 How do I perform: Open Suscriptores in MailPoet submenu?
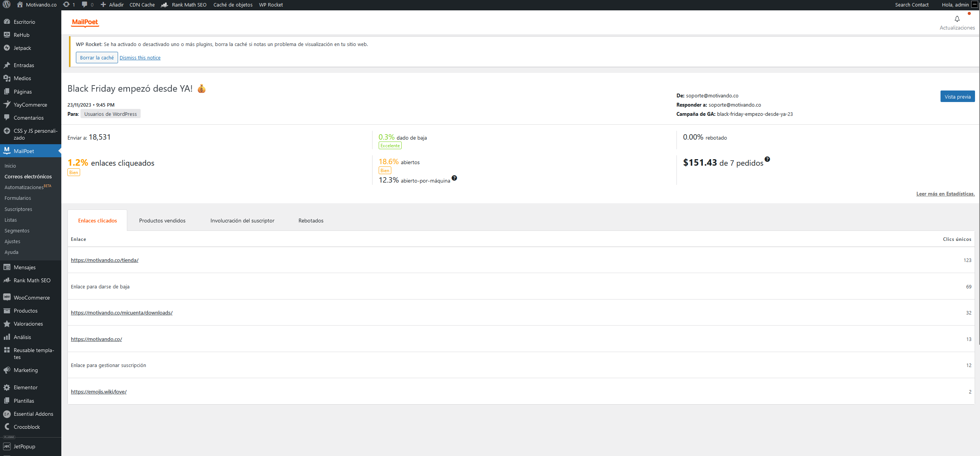coord(18,209)
